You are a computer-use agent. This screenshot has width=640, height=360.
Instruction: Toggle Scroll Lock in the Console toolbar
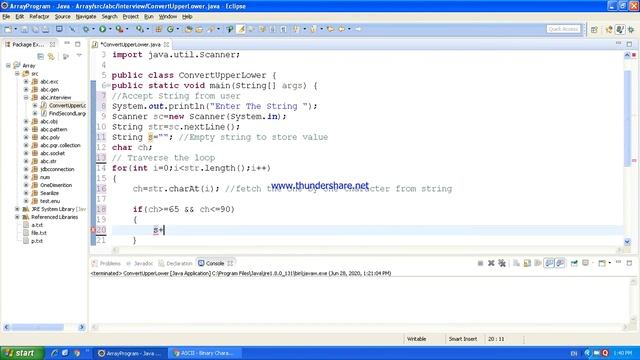pyautogui.click(x=527, y=263)
